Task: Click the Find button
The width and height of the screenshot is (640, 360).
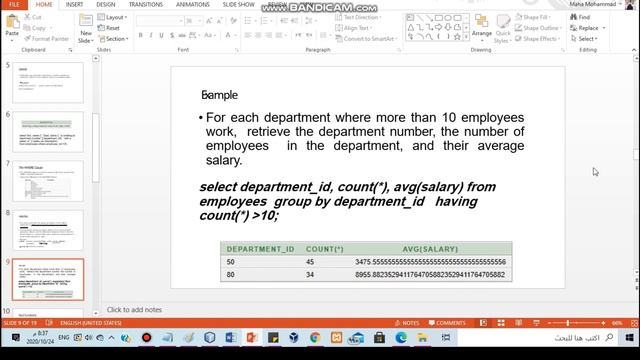Action: tap(580, 17)
